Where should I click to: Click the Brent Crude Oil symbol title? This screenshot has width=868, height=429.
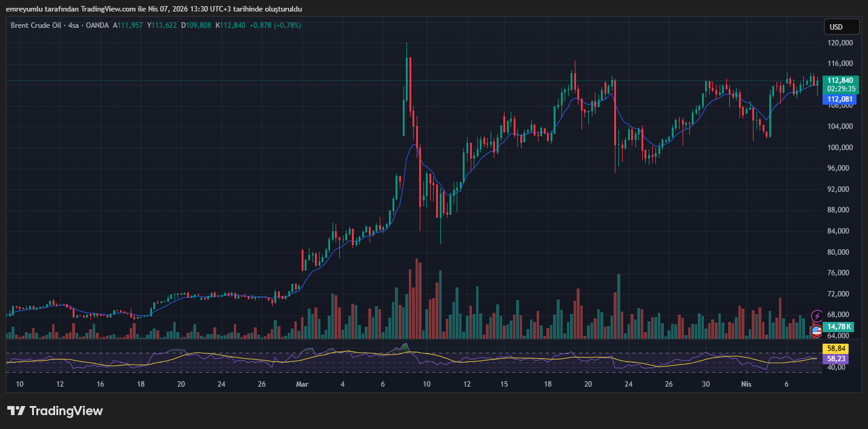pyautogui.click(x=36, y=25)
